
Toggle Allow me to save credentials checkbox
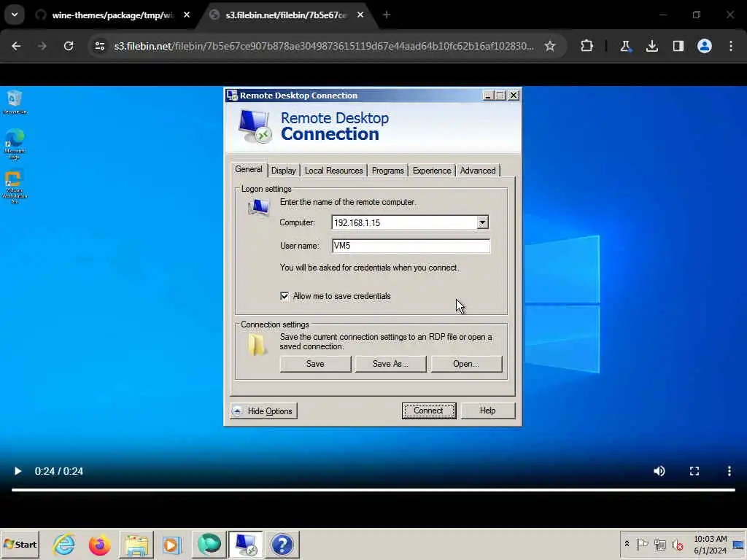tap(285, 296)
